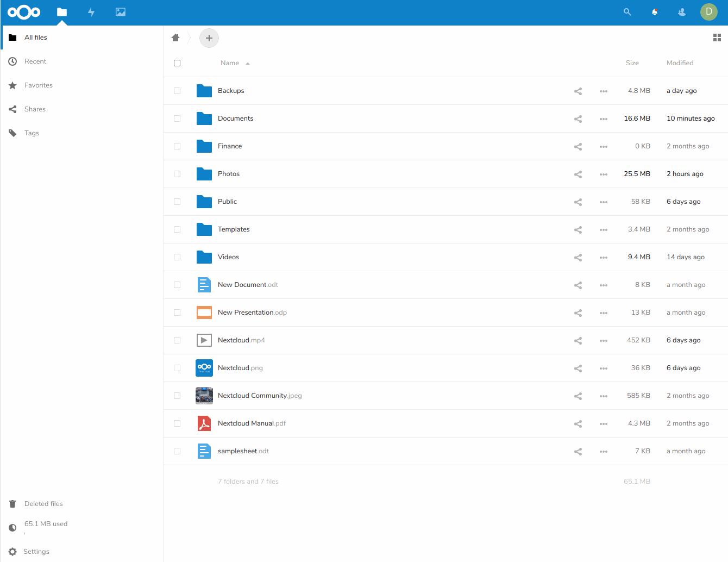Image resolution: width=728 pixels, height=562 pixels.
Task: Open Deleted files in the sidebar
Action: (x=43, y=503)
